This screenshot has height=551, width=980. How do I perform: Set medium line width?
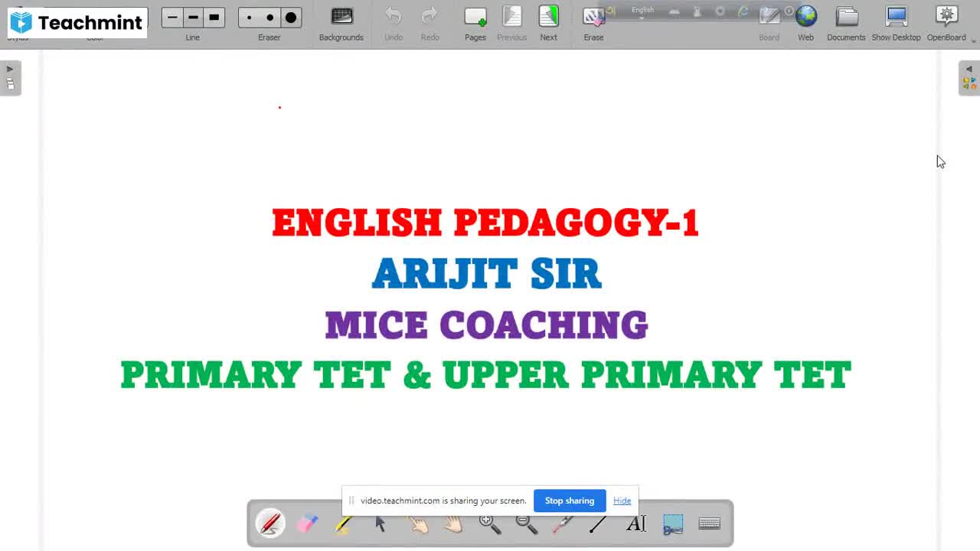[x=193, y=17]
